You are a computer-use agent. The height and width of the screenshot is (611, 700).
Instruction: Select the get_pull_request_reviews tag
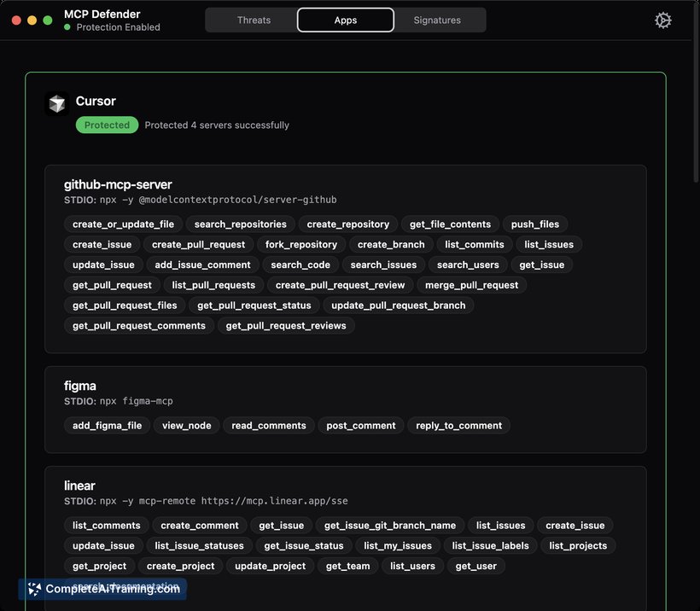coord(286,326)
